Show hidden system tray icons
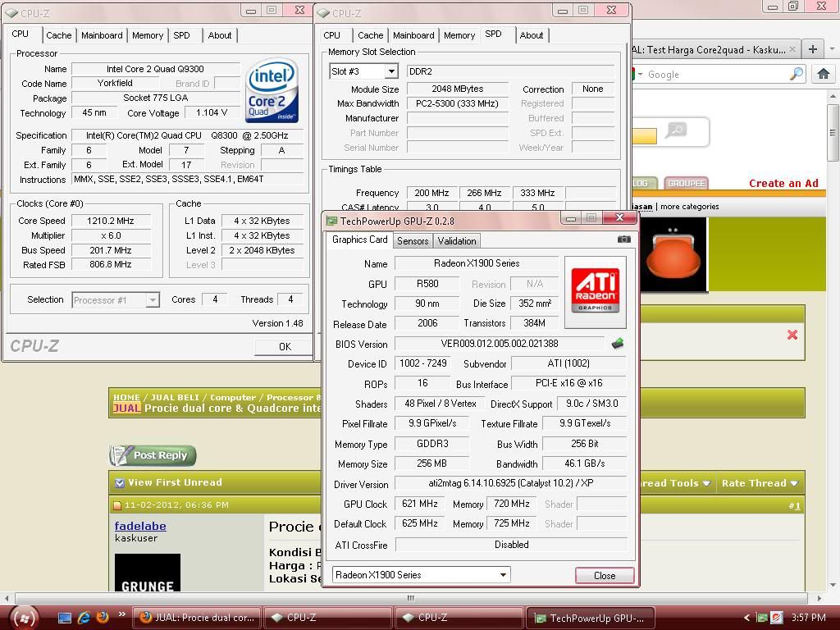This screenshot has height=630, width=840. [746, 618]
